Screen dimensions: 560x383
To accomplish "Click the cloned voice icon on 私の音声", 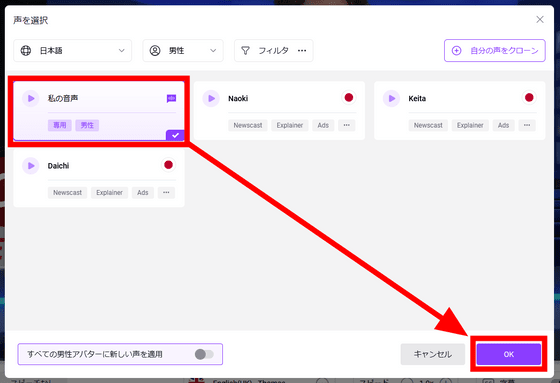I will coord(171,98).
